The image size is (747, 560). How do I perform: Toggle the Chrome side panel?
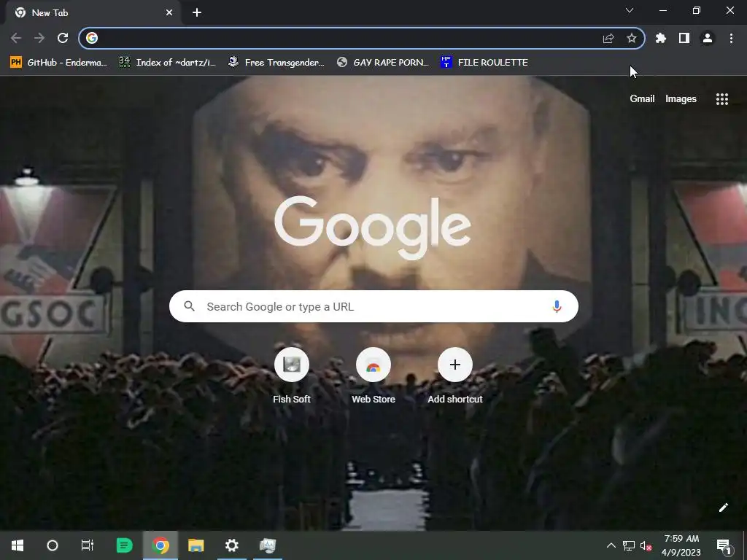684,38
